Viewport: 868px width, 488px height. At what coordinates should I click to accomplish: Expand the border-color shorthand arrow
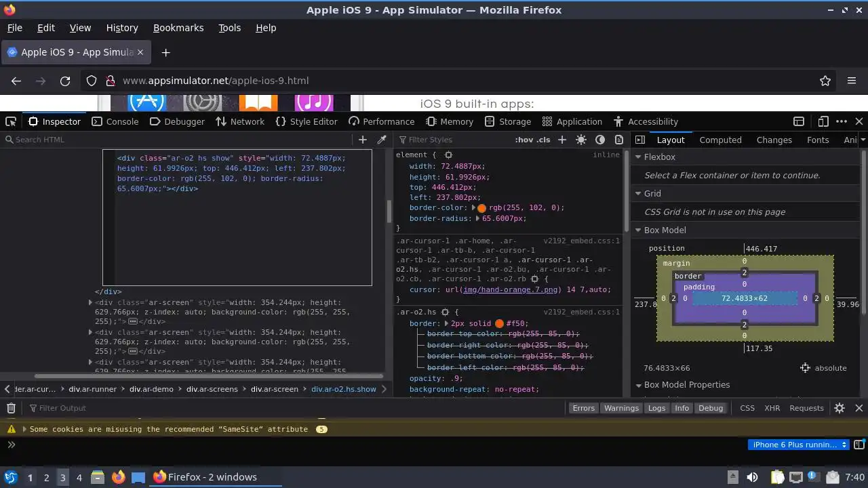474,208
